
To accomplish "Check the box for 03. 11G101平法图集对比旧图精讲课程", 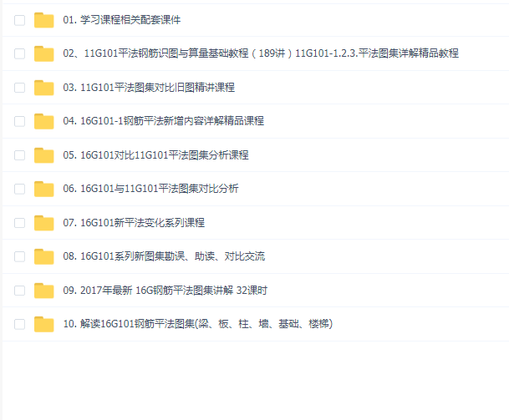I will 19,88.
